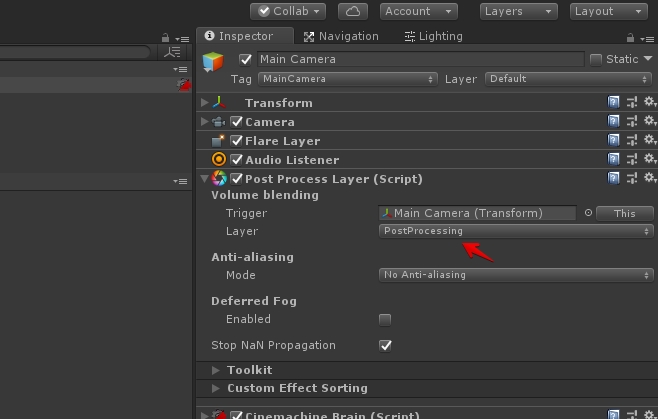This screenshot has width=658, height=419.
Task: Switch to the Navigation tab
Action: (341, 37)
